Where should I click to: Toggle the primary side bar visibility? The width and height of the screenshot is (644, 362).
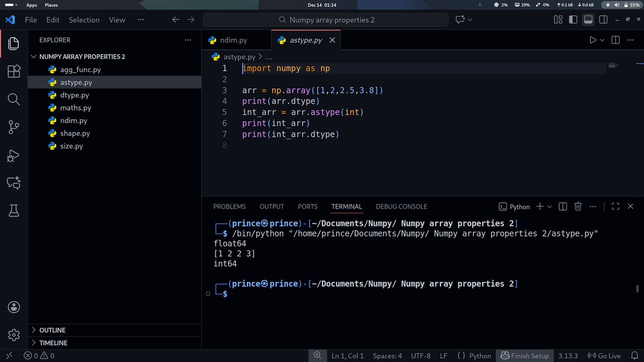[573, 20]
